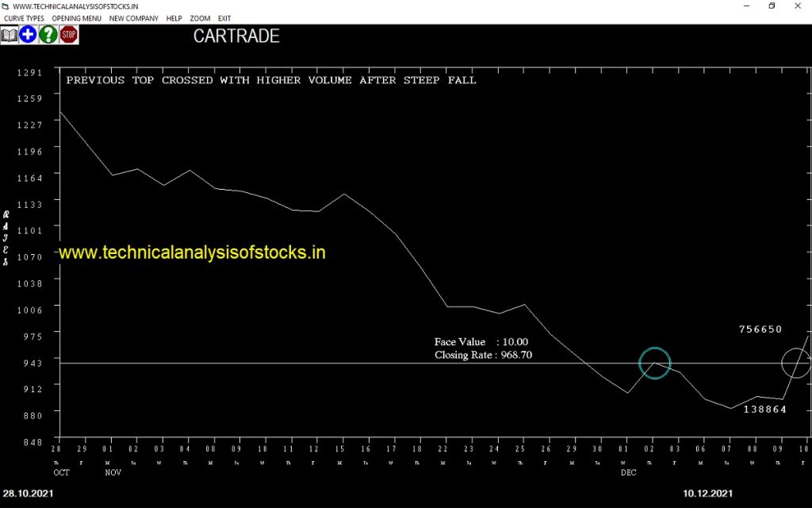Screen dimensions: 812x508
Task: Click the teal circle marker on chart
Action: click(655, 363)
